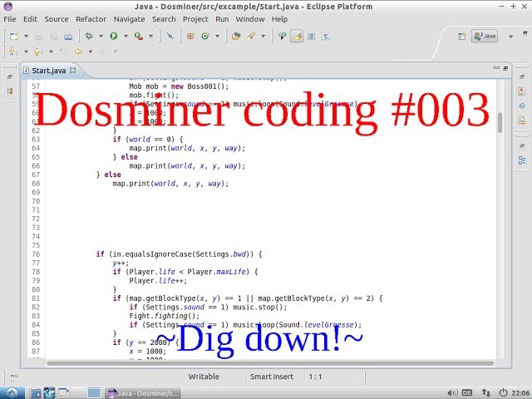Open the minimized Outline view icon
Screen dimensions: 532x399
[522, 160]
